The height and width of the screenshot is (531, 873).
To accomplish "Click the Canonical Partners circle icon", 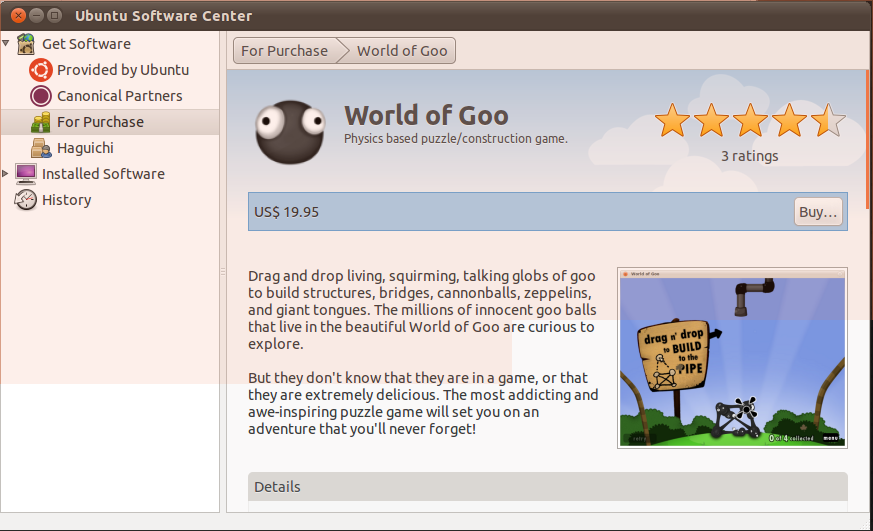I will click(41, 96).
